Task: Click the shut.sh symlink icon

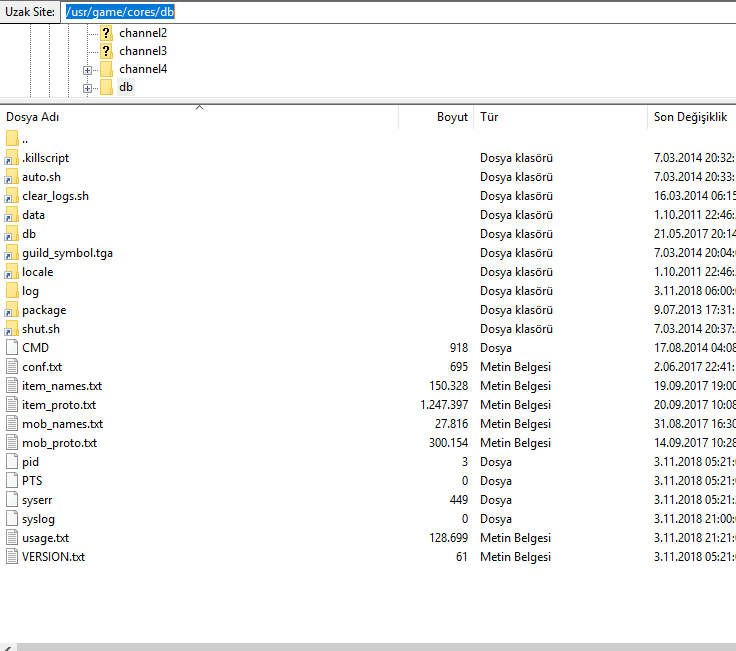Action: [12, 329]
